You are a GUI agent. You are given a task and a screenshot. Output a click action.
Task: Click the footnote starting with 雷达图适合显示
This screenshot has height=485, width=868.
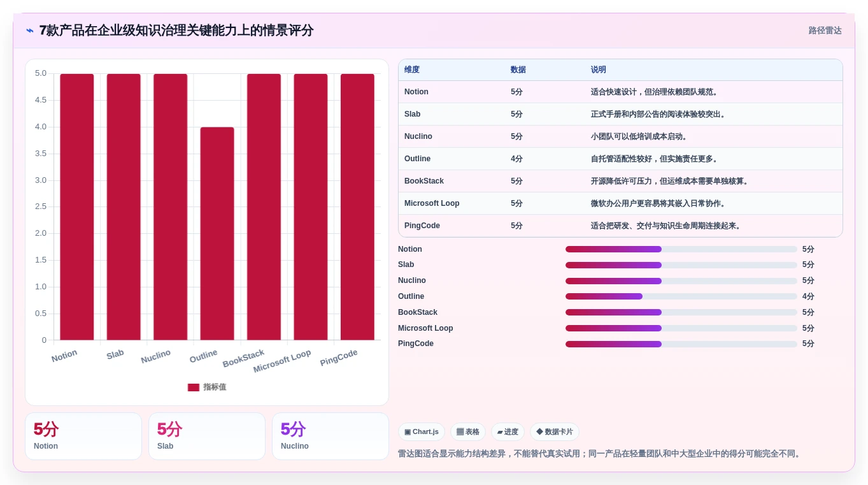601,454
